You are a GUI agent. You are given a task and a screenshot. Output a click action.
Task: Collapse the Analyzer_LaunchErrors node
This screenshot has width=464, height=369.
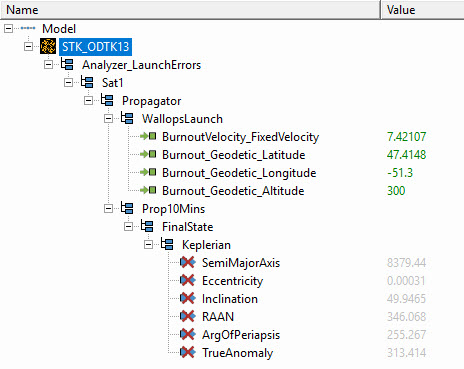[48, 64]
